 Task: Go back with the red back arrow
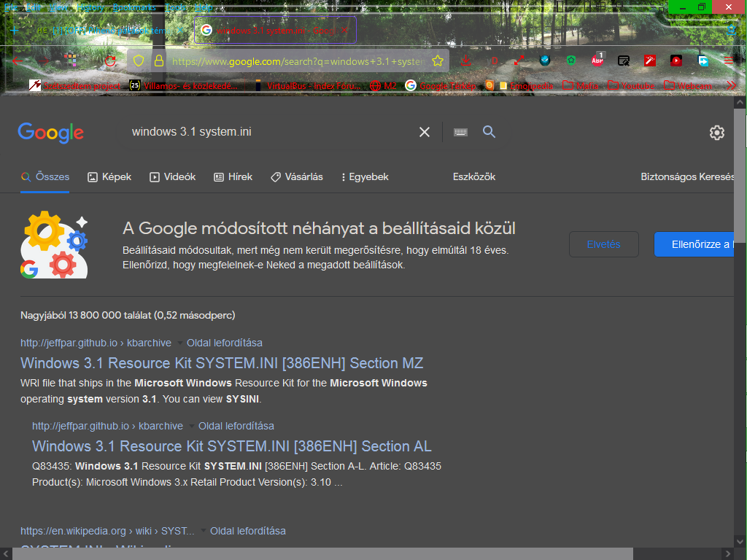[18, 61]
